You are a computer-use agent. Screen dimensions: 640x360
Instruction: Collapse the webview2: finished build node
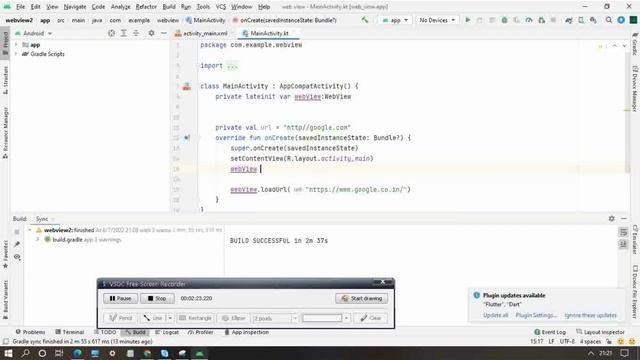tap(29, 230)
